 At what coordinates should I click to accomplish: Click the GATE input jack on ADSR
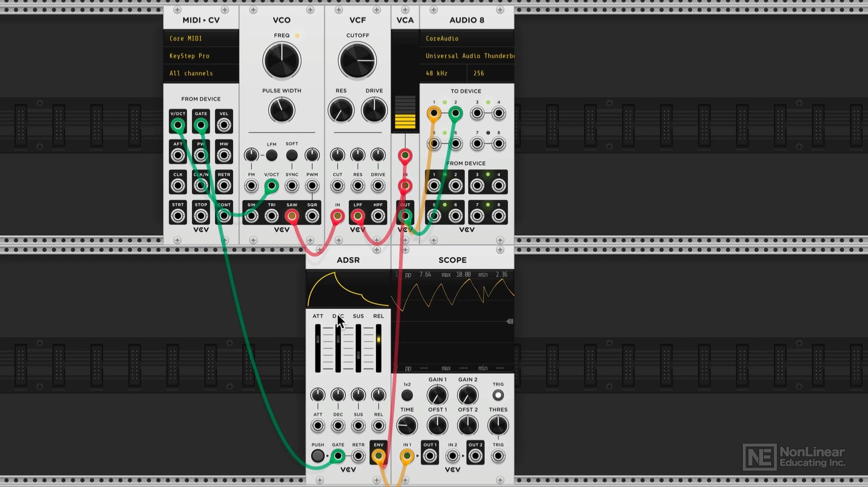point(338,456)
